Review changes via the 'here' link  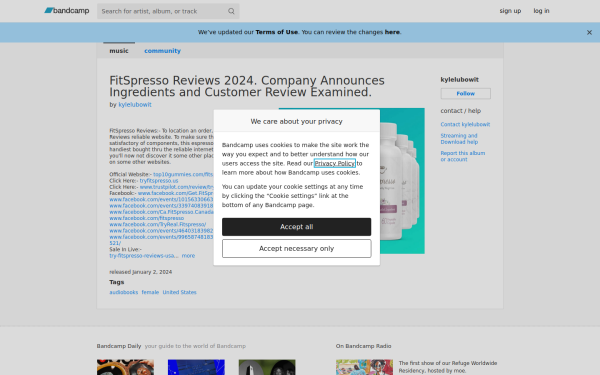pos(392,32)
